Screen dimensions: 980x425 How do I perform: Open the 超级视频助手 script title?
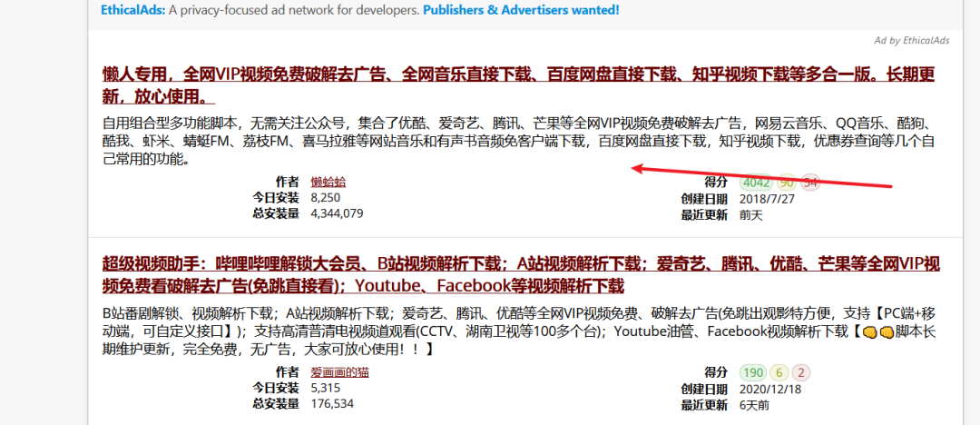coord(521,274)
